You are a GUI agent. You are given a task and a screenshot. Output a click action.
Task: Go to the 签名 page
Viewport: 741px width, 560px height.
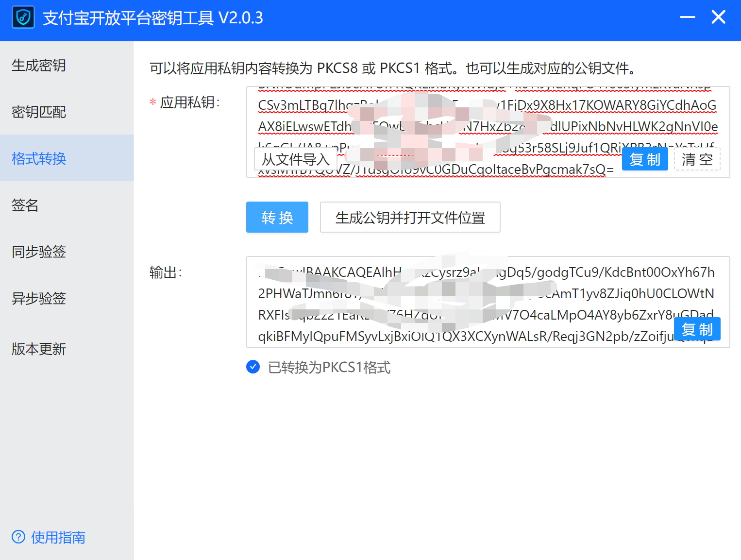(x=67, y=205)
